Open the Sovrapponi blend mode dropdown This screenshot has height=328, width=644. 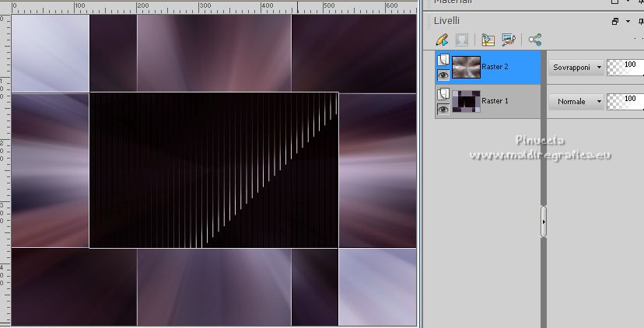(x=576, y=68)
